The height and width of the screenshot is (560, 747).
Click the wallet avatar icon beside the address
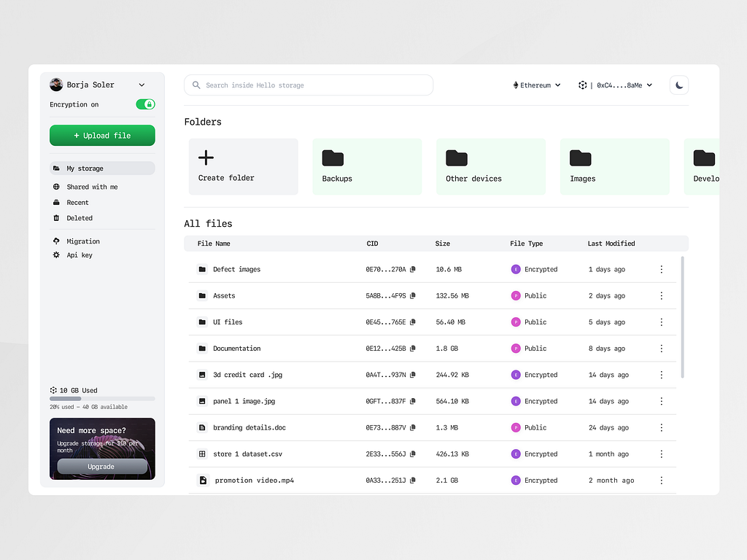(x=582, y=85)
